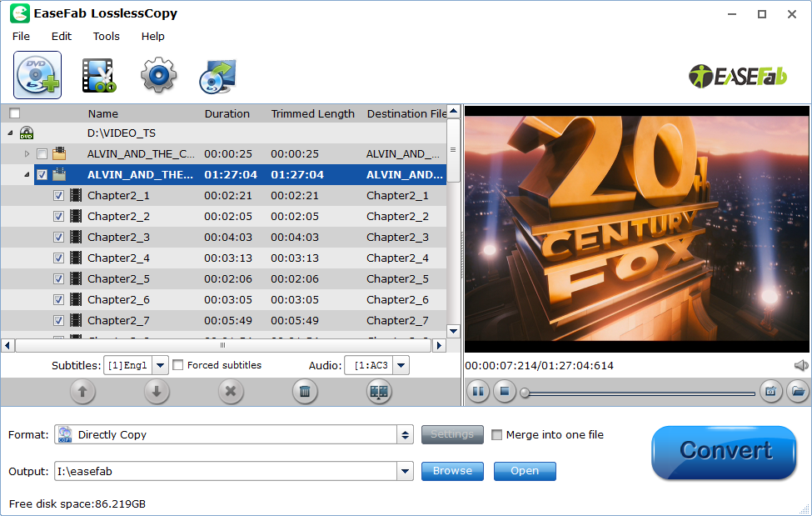
Task: Click folder icon of ALVIN_AND_THE_C... title
Action: [x=59, y=153]
